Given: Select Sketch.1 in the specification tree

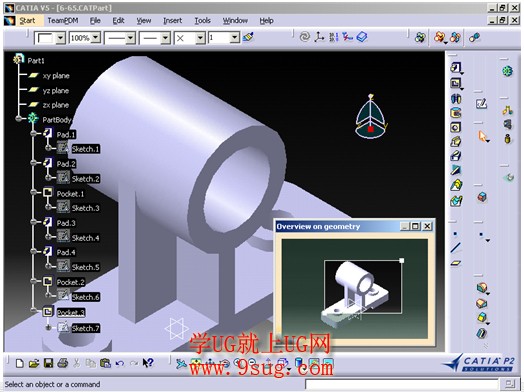Looking at the screenshot, I should click(x=86, y=149).
